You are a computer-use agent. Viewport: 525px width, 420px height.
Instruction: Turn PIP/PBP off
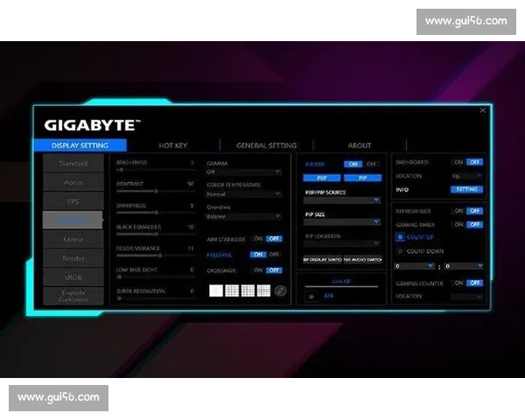(371, 164)
